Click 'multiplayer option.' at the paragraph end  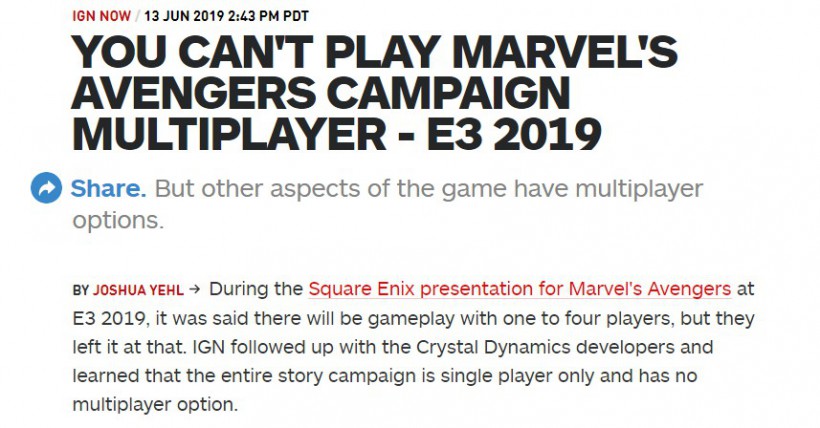coord(155,404)
